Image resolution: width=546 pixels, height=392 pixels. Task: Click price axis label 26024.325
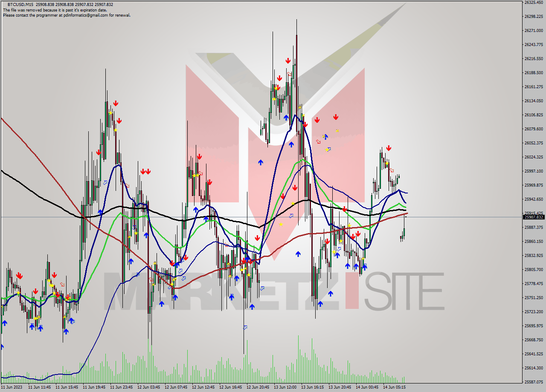point(534,157)
